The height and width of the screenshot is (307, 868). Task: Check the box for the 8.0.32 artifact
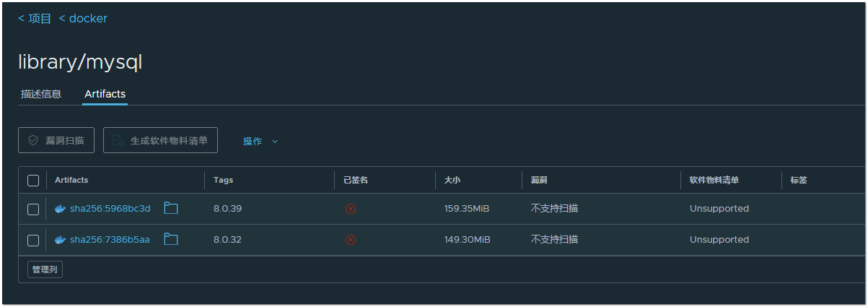[x=33, y=241]
